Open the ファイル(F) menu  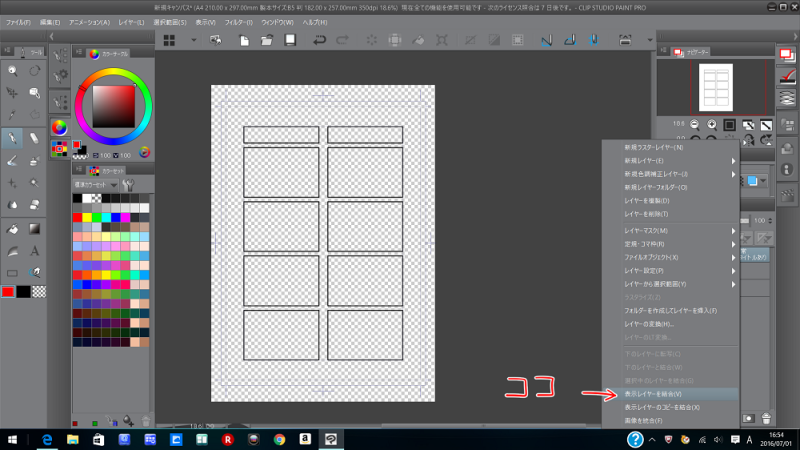click(18, 22)
